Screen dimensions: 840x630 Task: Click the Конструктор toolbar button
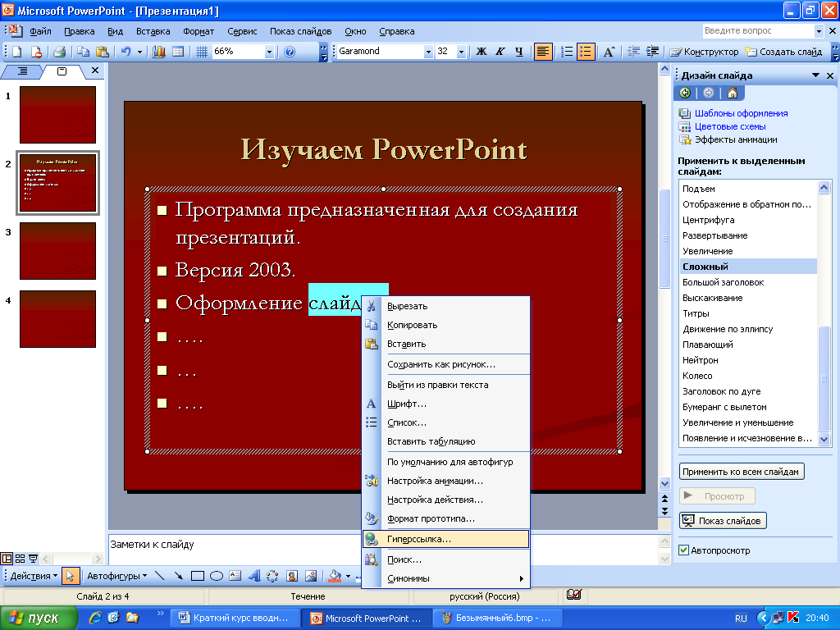704,52
